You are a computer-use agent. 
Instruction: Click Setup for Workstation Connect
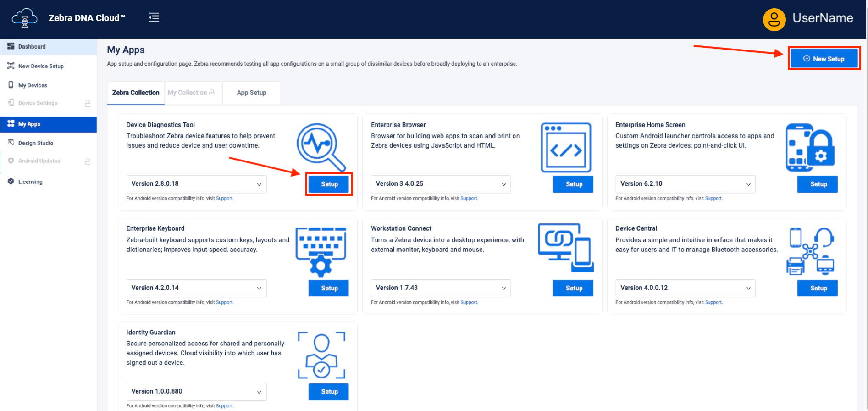(573, 288)
